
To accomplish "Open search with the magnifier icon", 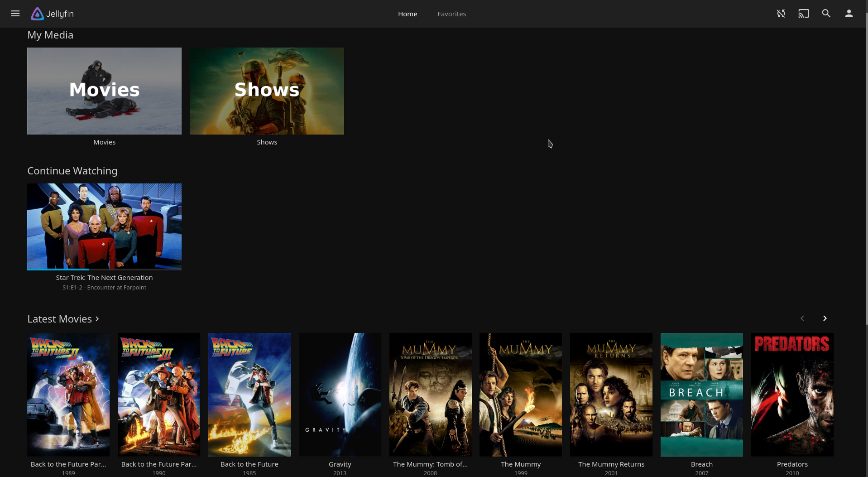I will pos(826,14).
